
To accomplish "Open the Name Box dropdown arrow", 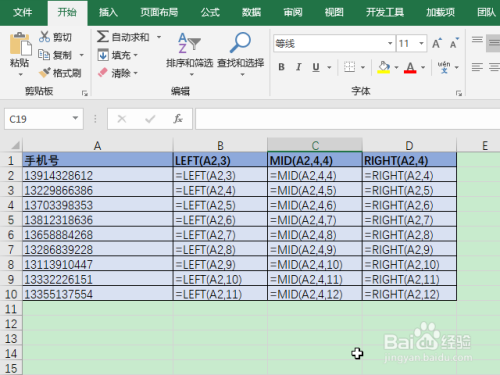I will point(75,118).
